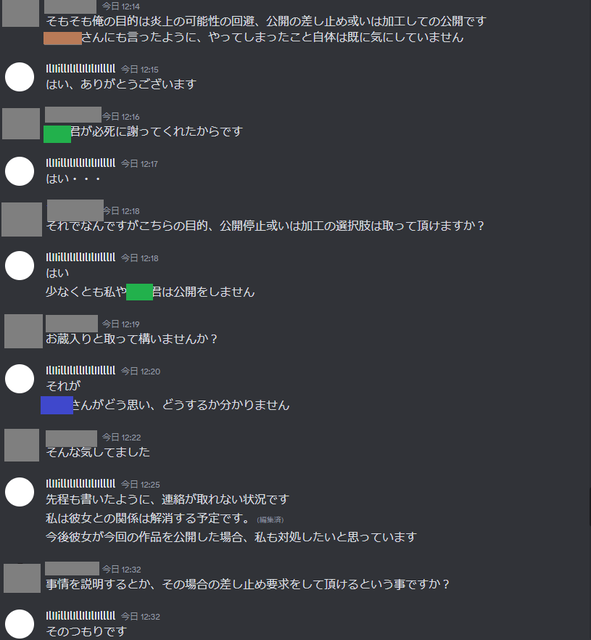Click white avatar beside last 12:32 message
This screenshot has width=591, height=640.
click(x=20, y=624)
